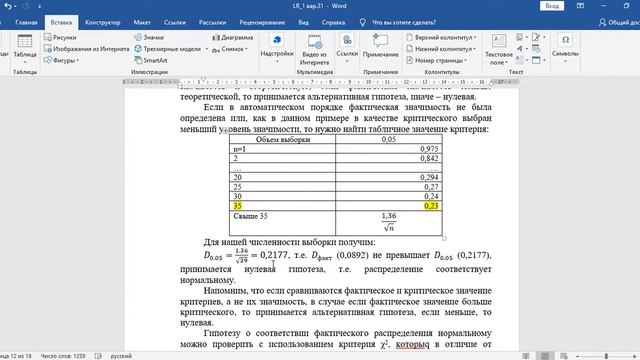Insert a chart via Диаграмма
Screen dimensions: 640x360
coord(233,37)
